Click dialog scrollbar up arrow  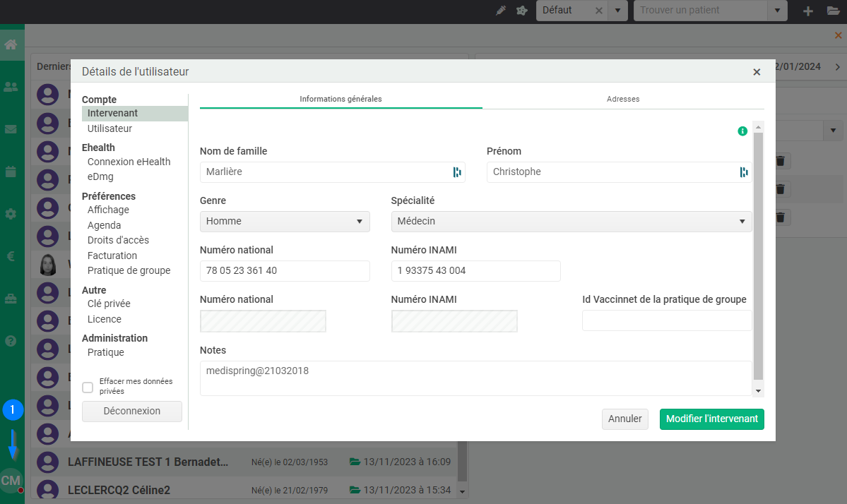point(759,127)
